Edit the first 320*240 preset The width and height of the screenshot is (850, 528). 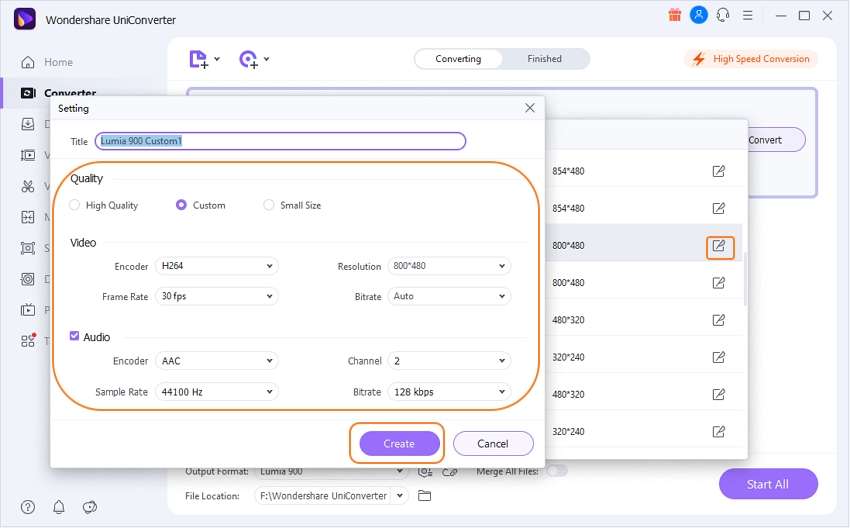pos(718,357)
